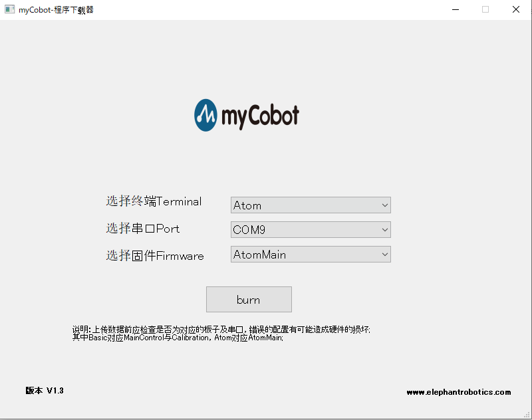532x420 pixels.
Task: Click the www.elephantrobotics.com text
Action: point(459,392)
